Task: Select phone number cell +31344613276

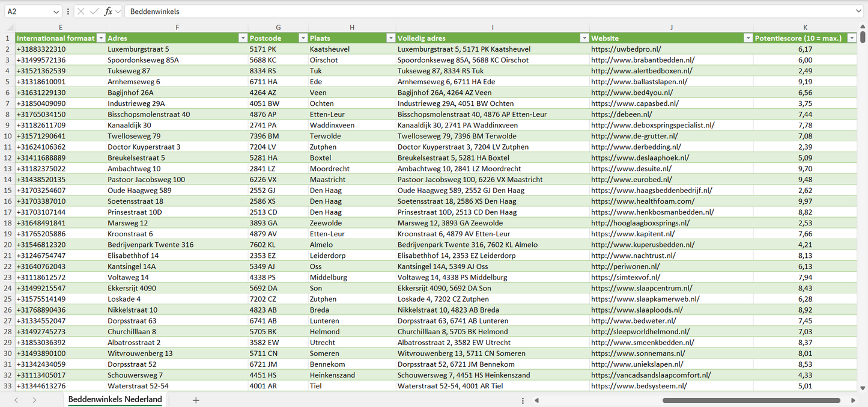Action: point(61,386)
